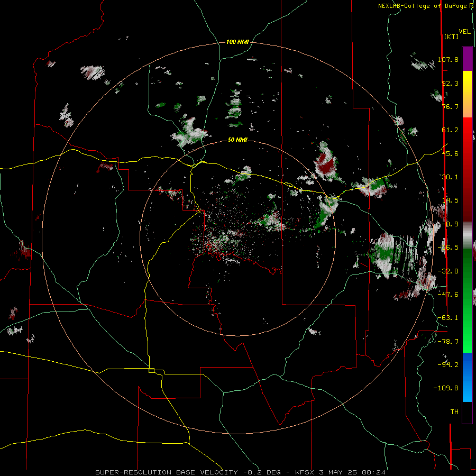Click the -78.7 legend value
The height and width of the screenshot is (476, 476).
448,342
